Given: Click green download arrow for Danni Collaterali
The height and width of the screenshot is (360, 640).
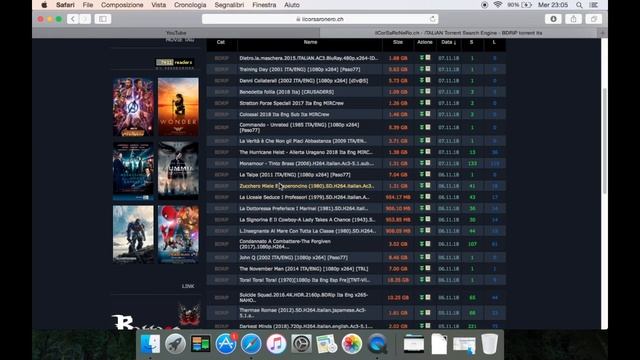Looking at the screenshot, I should (422, 80).
